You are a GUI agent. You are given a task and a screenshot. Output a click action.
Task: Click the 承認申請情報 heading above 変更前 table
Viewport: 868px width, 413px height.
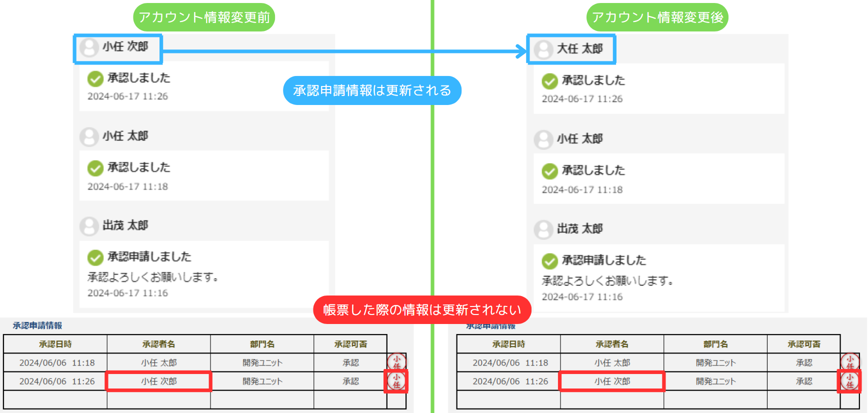37,325
